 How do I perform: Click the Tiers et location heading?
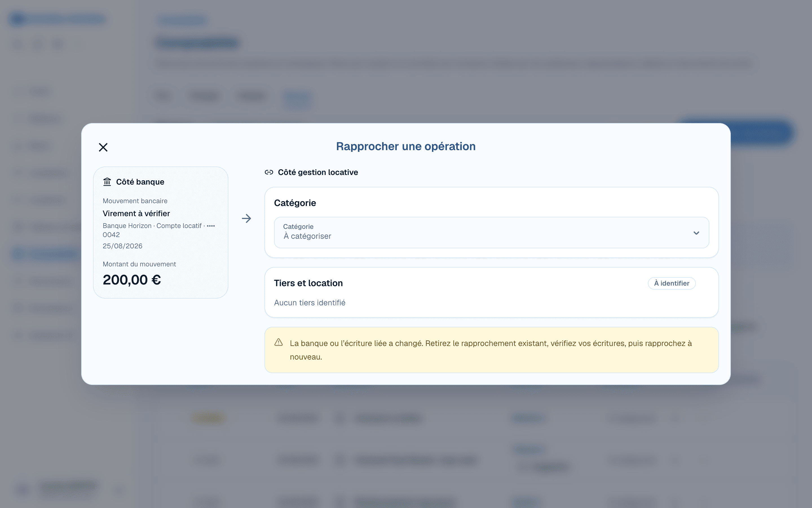tap(308, 283)
